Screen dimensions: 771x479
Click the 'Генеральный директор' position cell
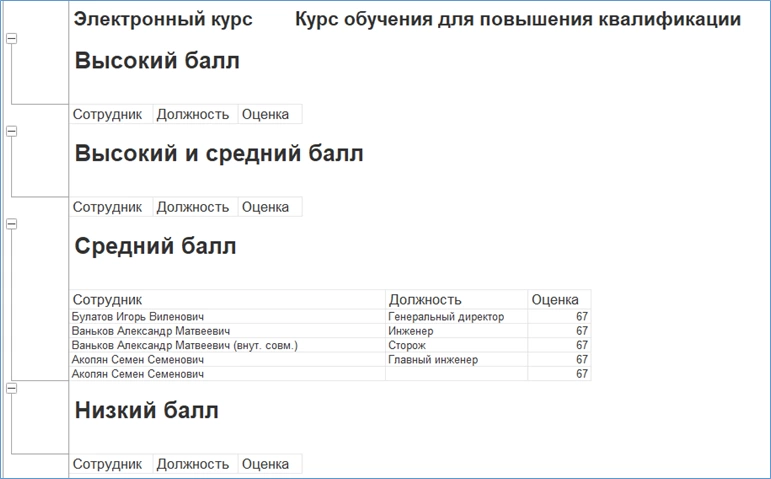(456, 317)
